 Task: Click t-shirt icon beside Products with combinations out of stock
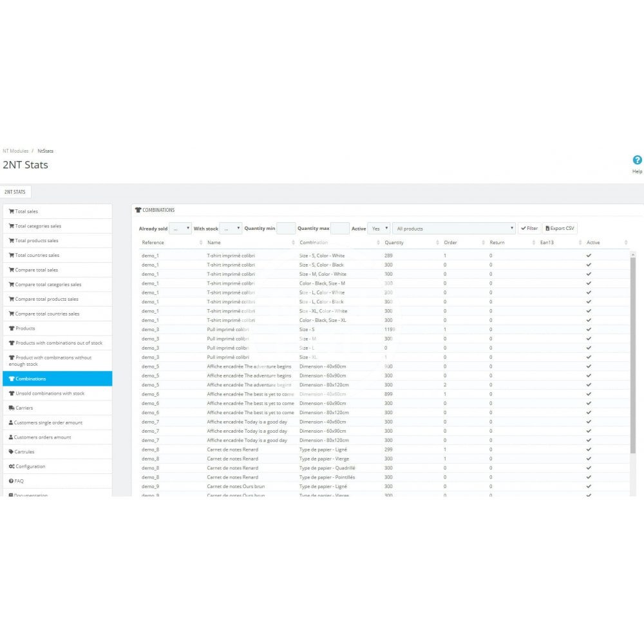tap(12, 343)
